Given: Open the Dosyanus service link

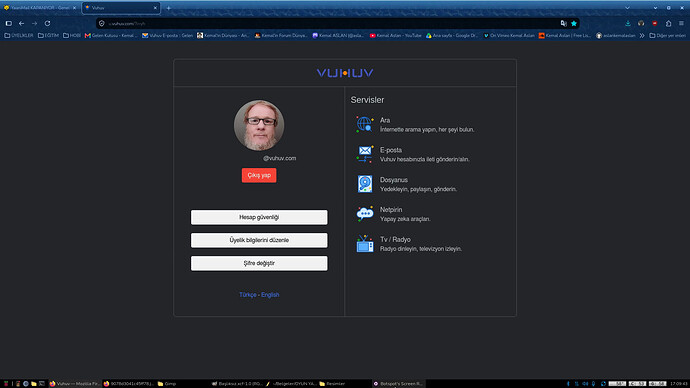Looking at the screenshot, I should pos(394,180).
